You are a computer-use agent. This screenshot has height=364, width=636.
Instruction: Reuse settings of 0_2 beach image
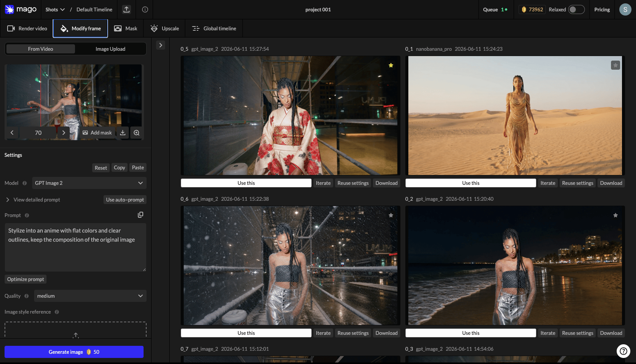578,333
